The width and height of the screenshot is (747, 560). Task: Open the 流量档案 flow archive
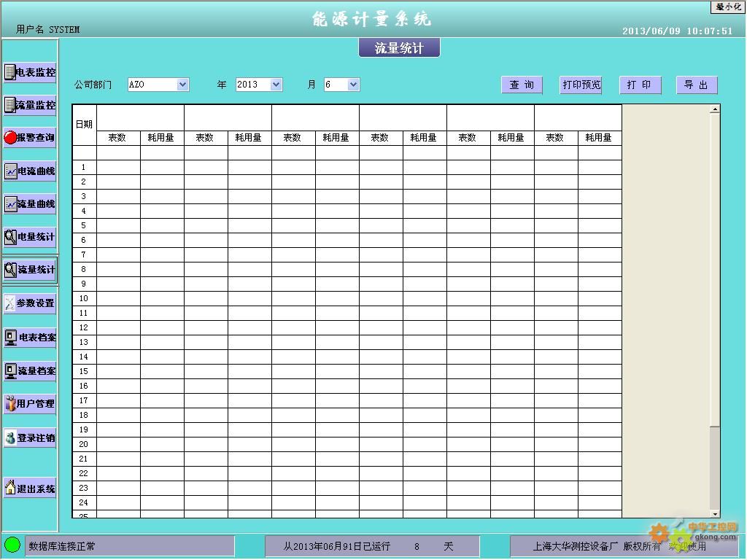pyautogui.click(x=30, y=371)
